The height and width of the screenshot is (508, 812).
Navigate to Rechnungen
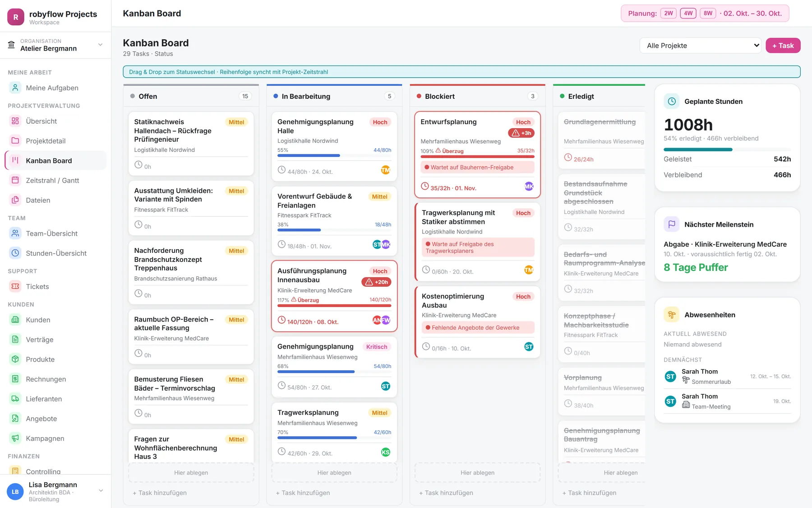(55, 379)
